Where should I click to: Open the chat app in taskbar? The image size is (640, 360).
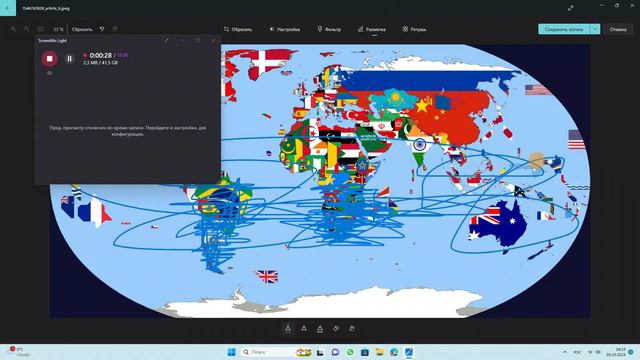(335, 352)
